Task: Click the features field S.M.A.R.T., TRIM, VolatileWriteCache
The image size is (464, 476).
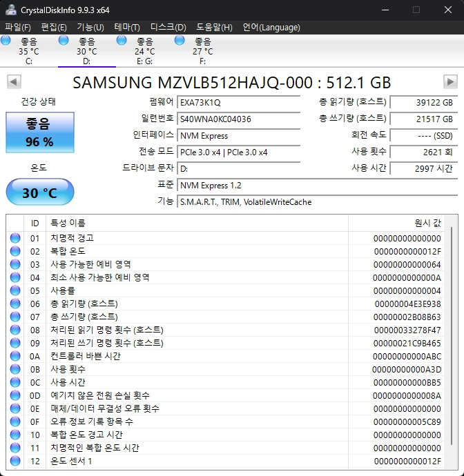Action: pyautogui.click(x=318, y=202)
